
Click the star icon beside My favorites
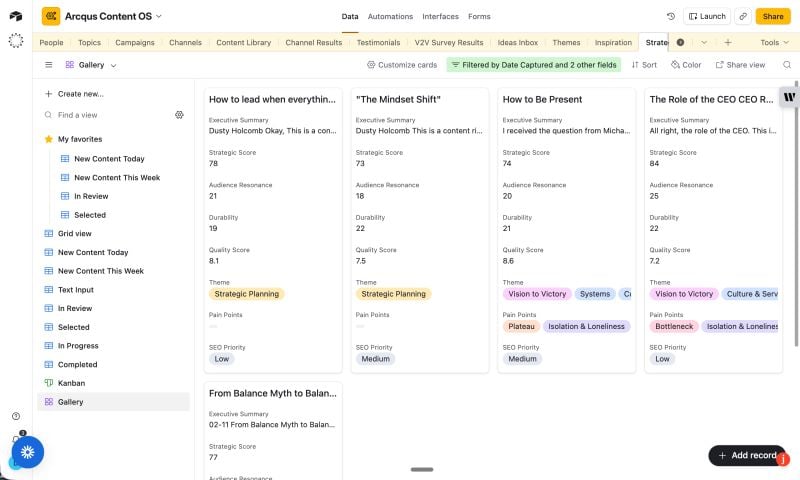(x=48, y=139)
